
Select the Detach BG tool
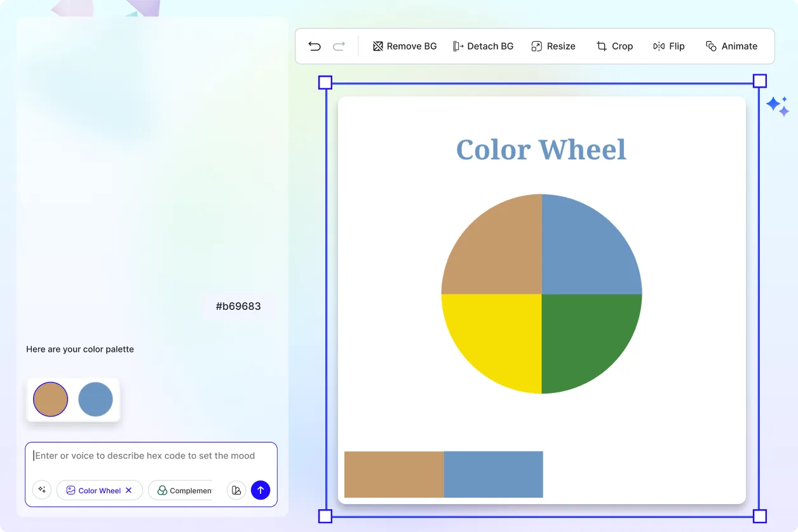(x=484, y=46)
